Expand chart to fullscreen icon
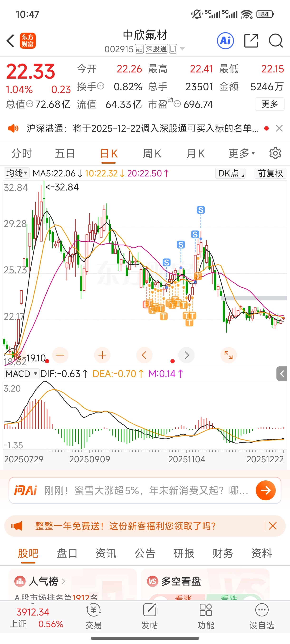This screenshot has height=644, width=290. (228, 355)
